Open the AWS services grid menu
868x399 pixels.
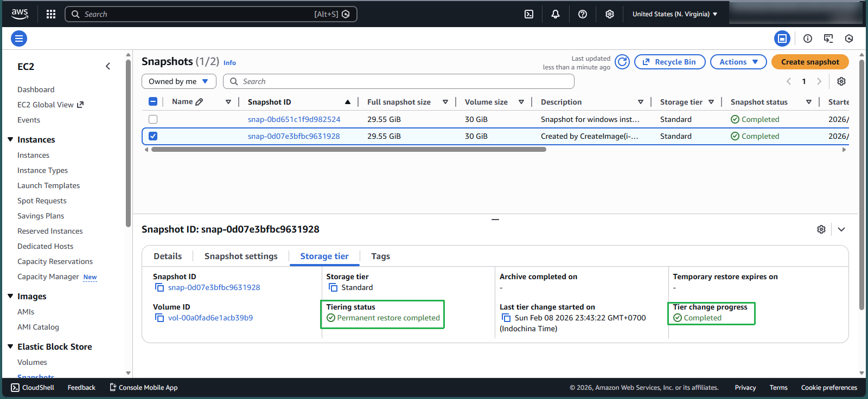(51, 14)
